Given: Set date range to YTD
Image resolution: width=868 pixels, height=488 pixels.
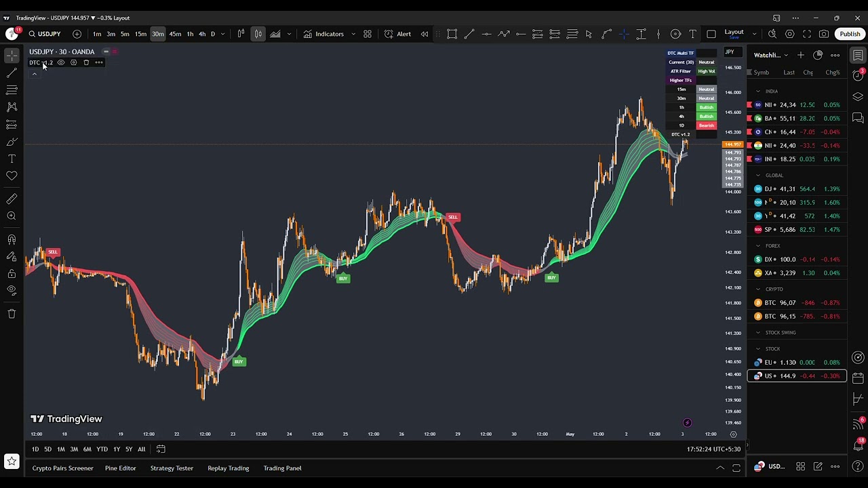Looking at the screenshot, I should (102, 449).
